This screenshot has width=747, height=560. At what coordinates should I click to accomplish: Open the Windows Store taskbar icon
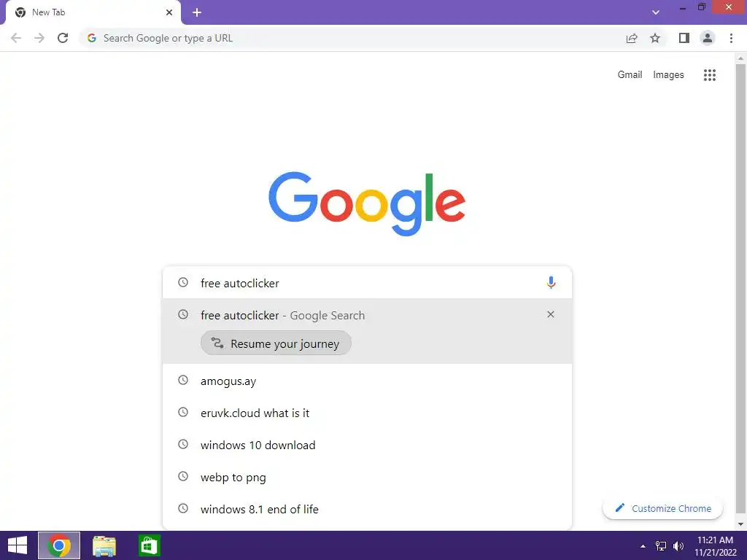[149, 545]
